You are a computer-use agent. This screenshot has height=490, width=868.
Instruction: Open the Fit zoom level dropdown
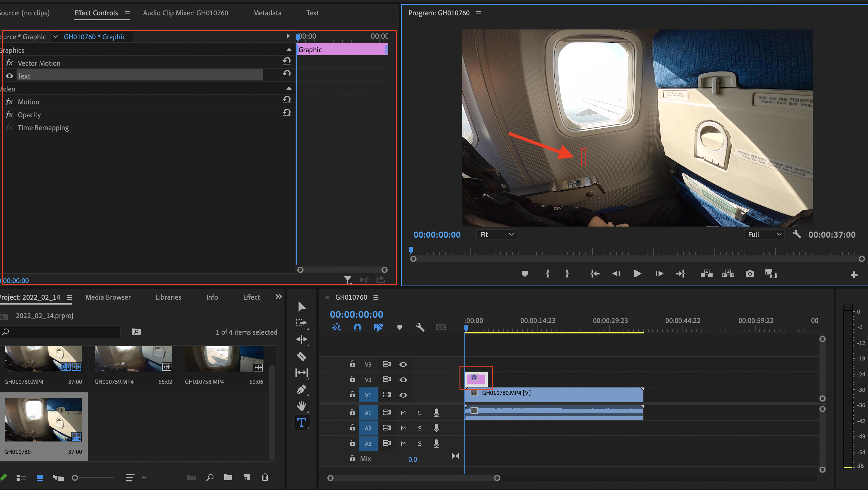[x=496, y=234]
